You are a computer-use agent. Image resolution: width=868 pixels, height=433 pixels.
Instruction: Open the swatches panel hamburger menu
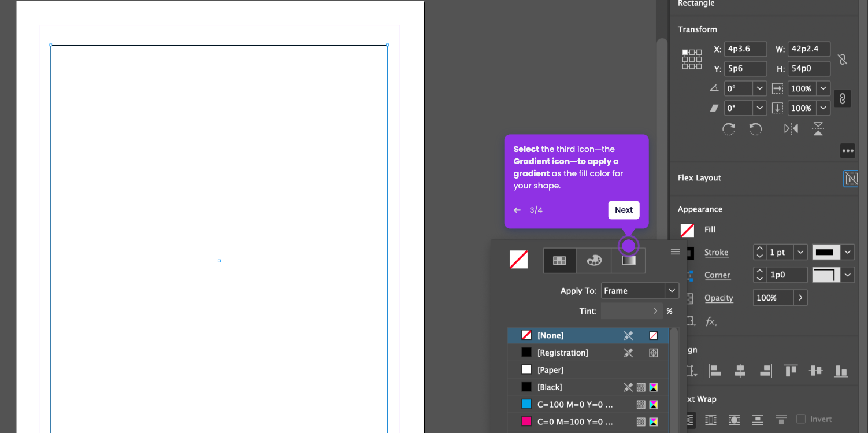(x=676, y=251)
